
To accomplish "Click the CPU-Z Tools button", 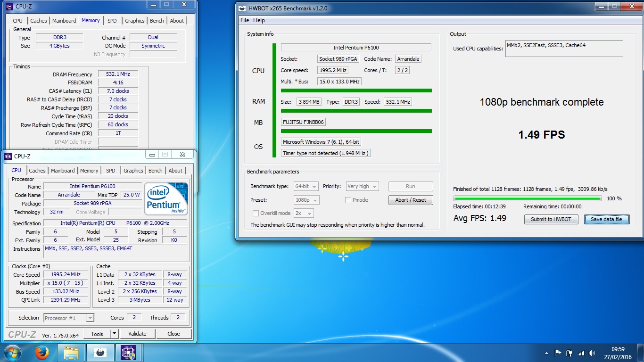I will 97,334.
